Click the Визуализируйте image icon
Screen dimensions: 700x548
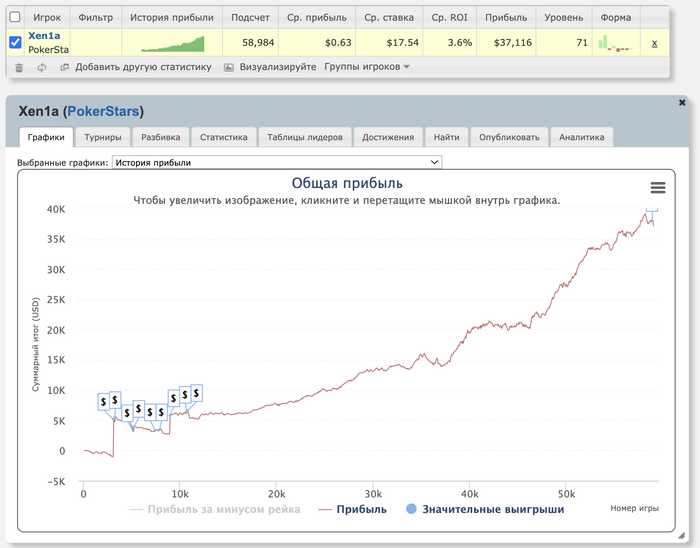[229, 67]
